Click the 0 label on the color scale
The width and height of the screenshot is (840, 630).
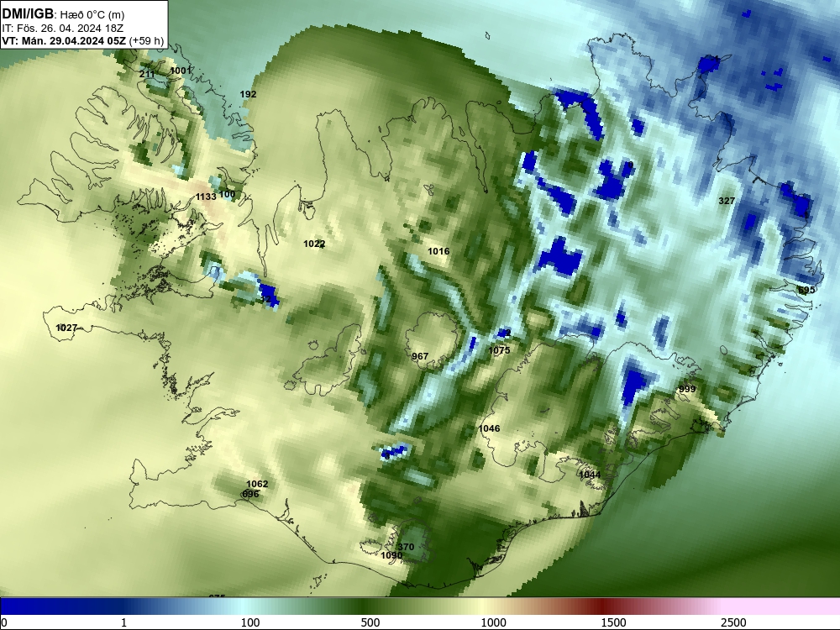tap(4, 622)
